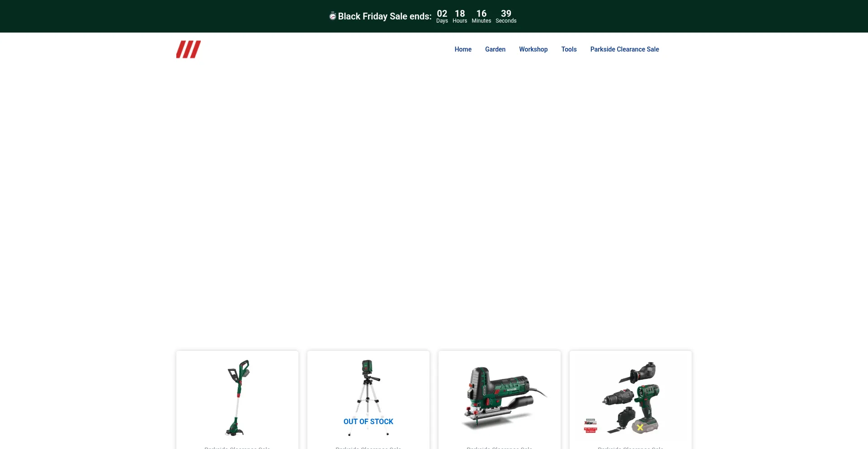Click the stopwatch icon in sale banner
The width and height of the screenshot is (868, 449).
pos(332,16)
